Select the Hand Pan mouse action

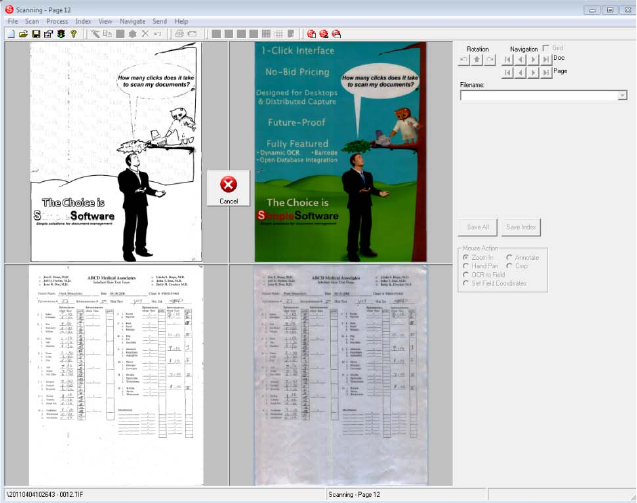pyautogui.click(x=466, y=266)
